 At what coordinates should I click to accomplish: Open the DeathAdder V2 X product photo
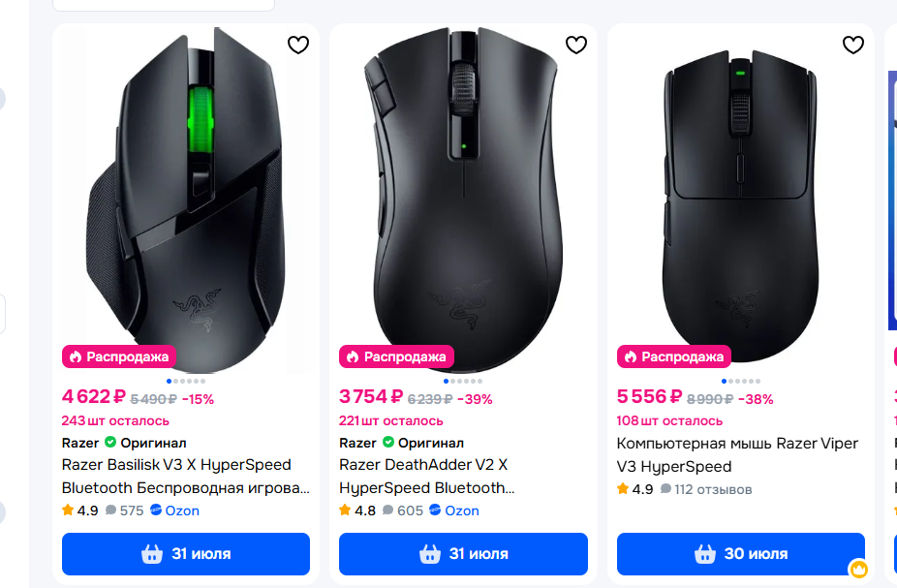pyautogui.click(x=463, y=194)
